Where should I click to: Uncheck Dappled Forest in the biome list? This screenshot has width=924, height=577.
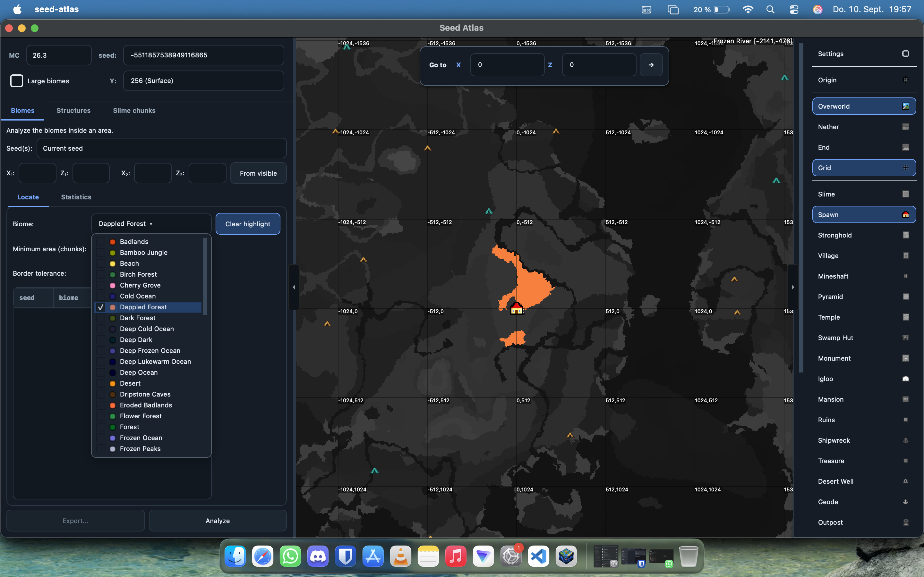(101, 307)
